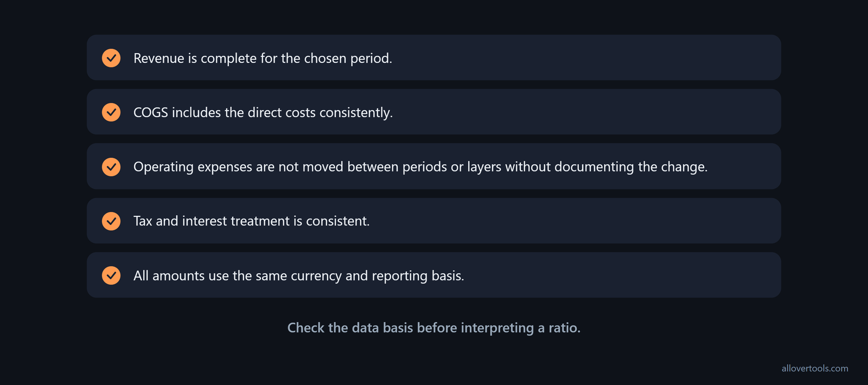Click the word 'Tax' in the fourth item
Screen dimensions: 868x385
(143, 221)
